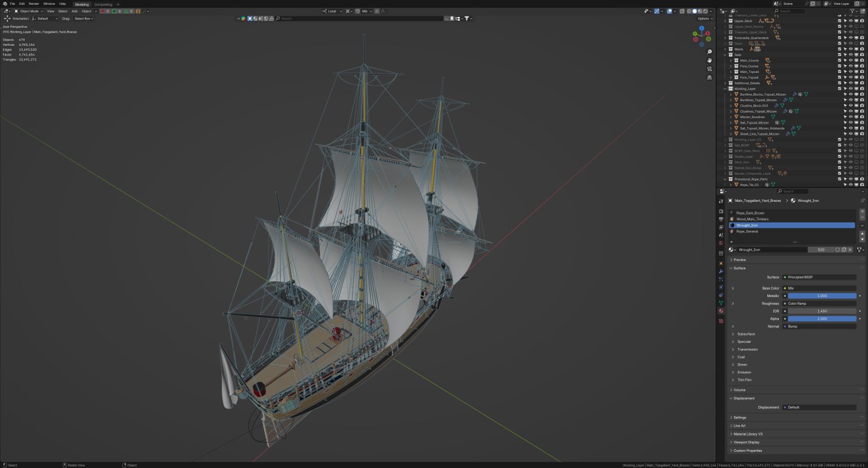This screenshot has width=868, height=468.
Task: Open the Physics properties tab icon
Action: [721, 287]
